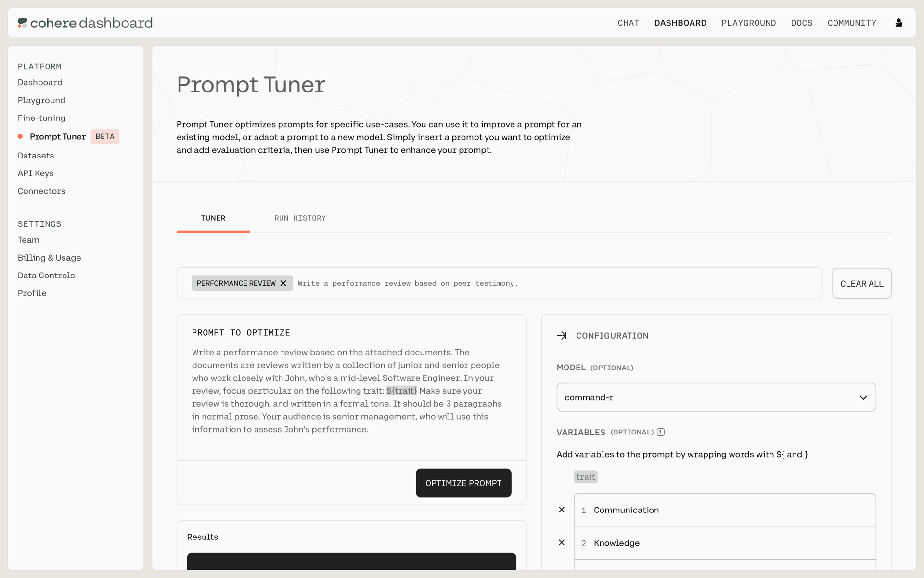Screen dimensions: 924x578
Task: Click the Results heading
Action: pyautogui.click(x=202, y=537)
